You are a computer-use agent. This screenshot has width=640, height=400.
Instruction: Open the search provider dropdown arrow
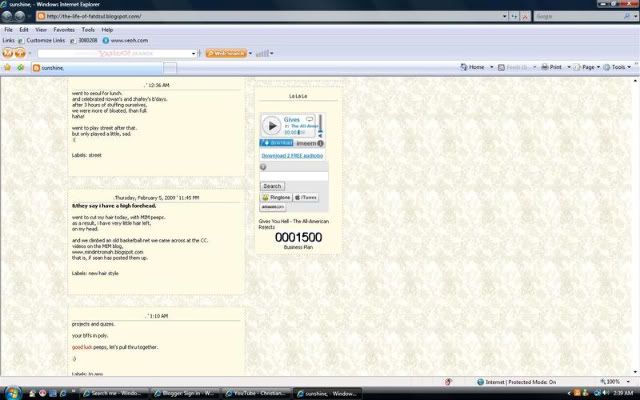pos(636,16)
